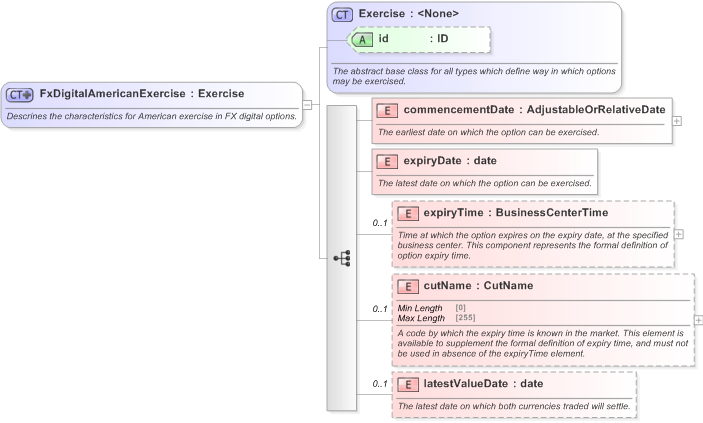
Task: Expand the cutName element
Action: [x=699, y=320]
